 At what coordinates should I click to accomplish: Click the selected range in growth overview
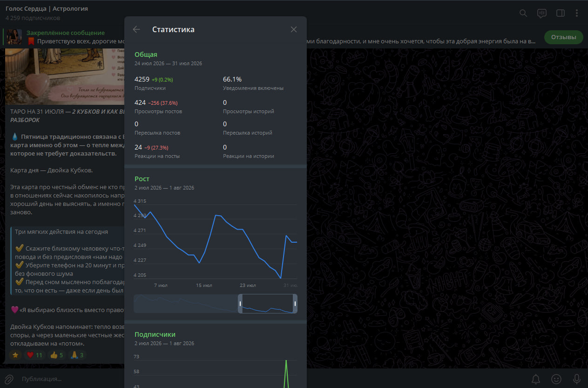(x=268, y=304)
